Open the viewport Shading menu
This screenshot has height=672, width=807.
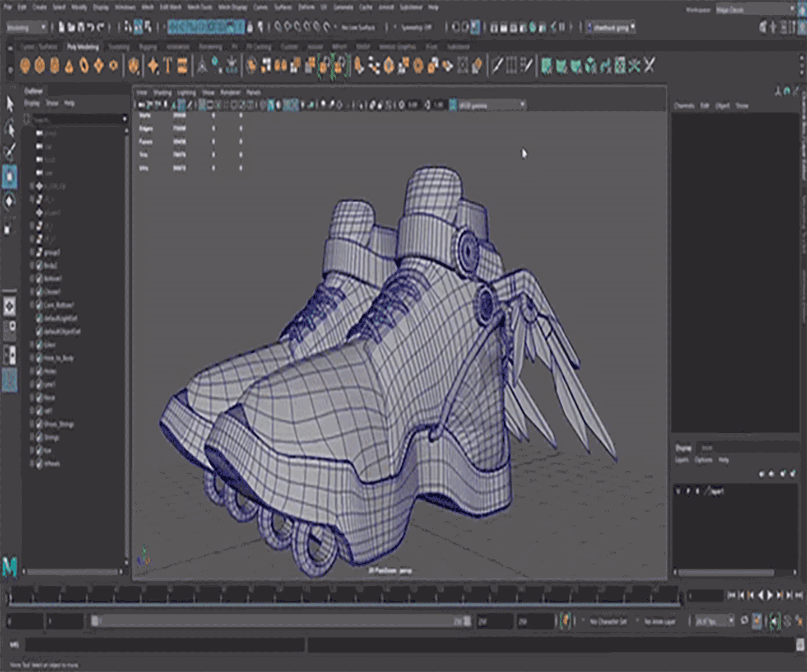tap(162, 92)
